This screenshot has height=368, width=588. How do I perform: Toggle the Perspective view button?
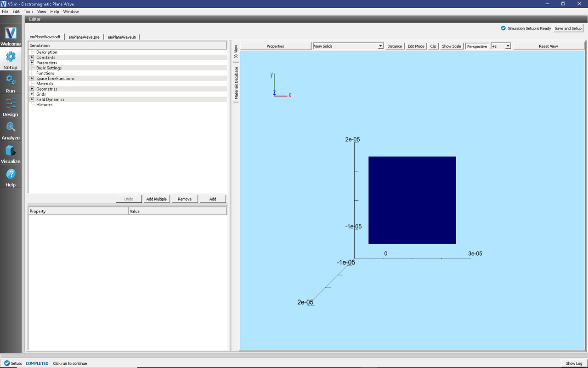pos(477,46)
